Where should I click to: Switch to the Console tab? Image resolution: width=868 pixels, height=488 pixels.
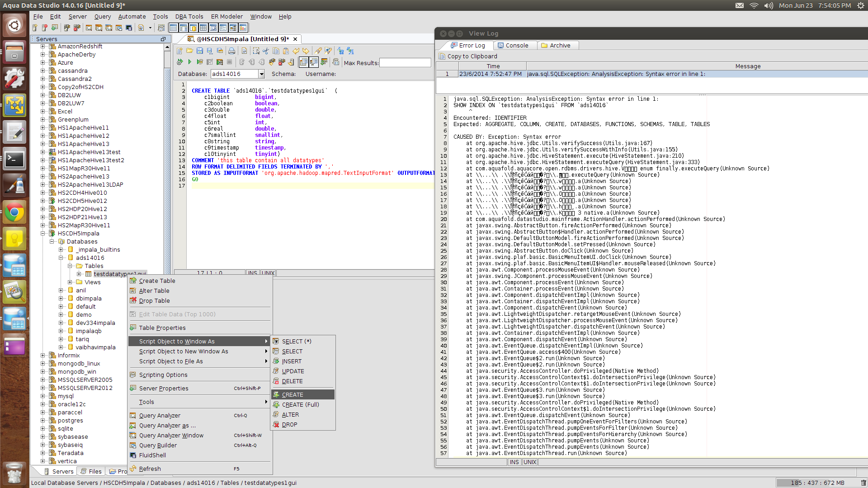pyautogui.click(x=513, y=45)
